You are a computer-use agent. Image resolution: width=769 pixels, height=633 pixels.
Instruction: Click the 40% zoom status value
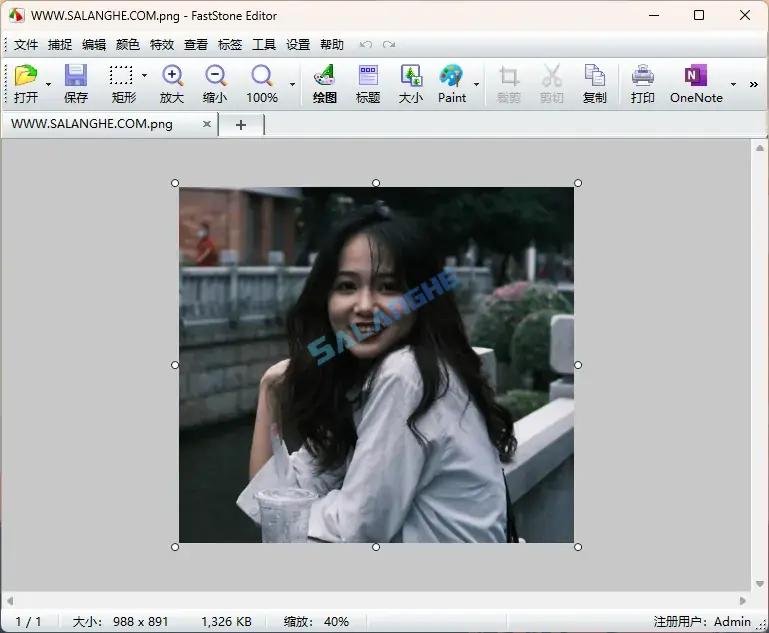pyautogui.click(x=336, y=622)
